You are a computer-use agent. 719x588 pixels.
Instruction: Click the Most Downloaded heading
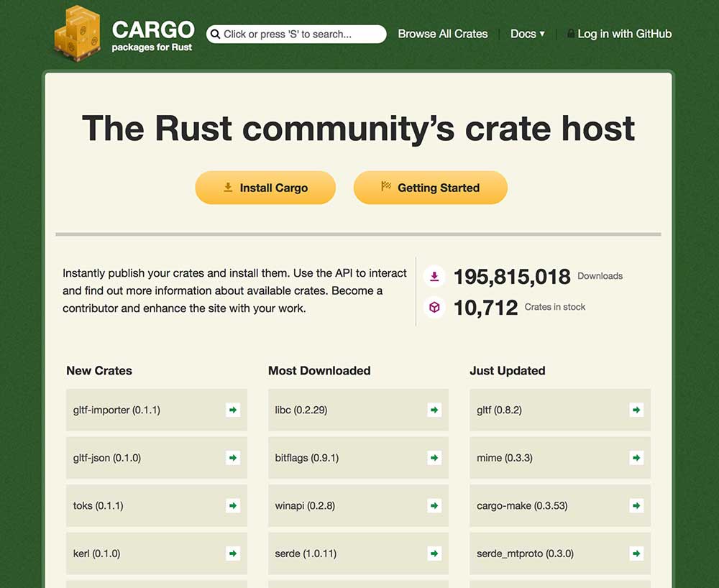pos(319,370)
